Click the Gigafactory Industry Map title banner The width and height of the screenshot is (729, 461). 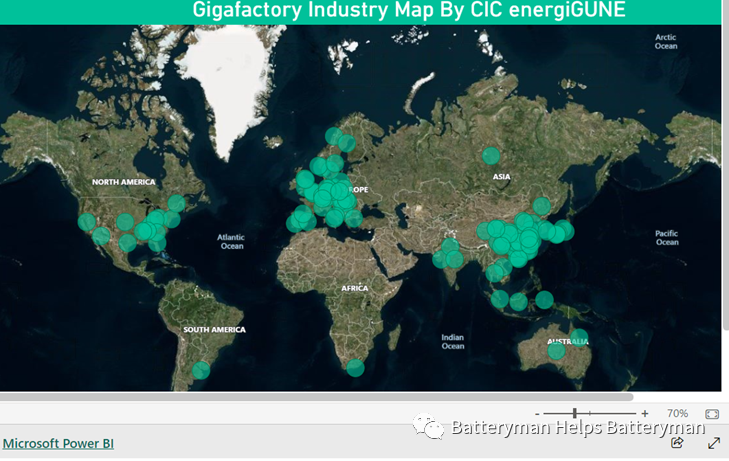pyautogui.click(x=360, y=12)
